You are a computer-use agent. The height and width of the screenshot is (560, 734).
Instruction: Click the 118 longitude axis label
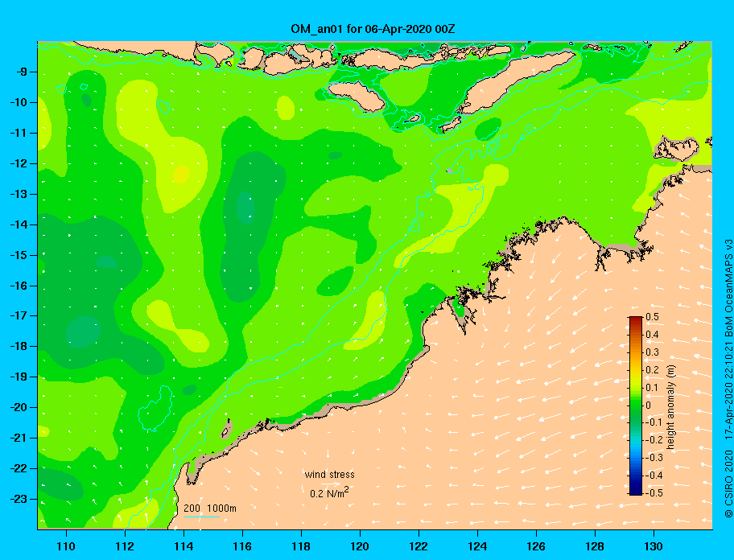pyautogui.click(x=301, y=546)
